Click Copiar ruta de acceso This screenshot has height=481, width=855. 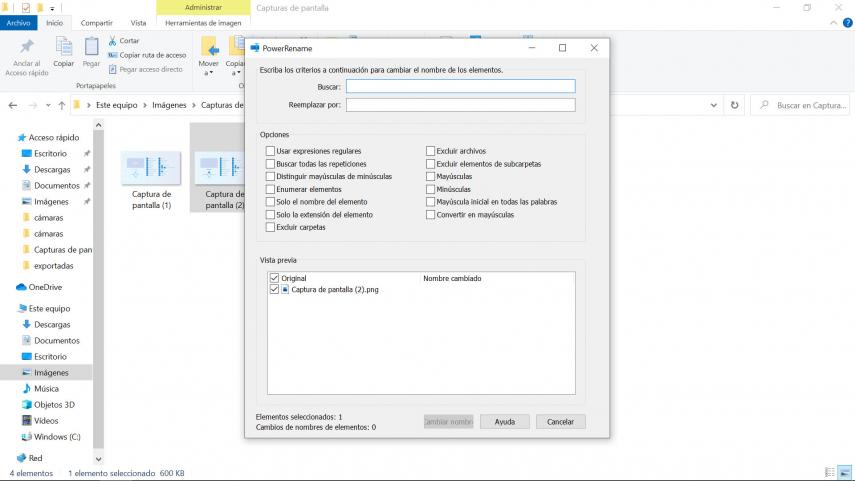pyautogui.click(x=147, y=55)
